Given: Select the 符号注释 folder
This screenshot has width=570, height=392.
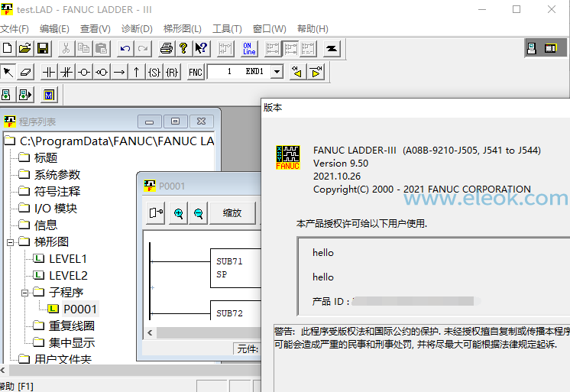Looking at the screenshot, I should (x=57, y=191).
